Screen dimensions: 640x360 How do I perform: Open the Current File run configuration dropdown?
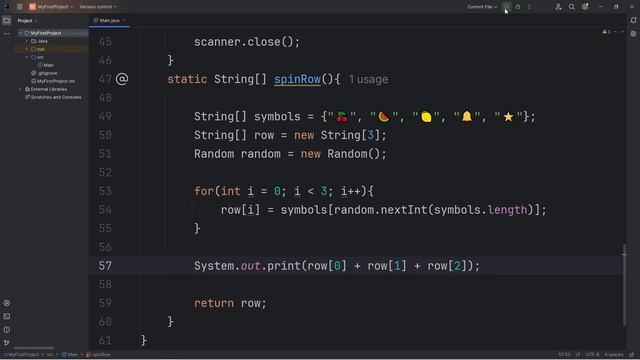pyautogui.click(x=482, y=7)
